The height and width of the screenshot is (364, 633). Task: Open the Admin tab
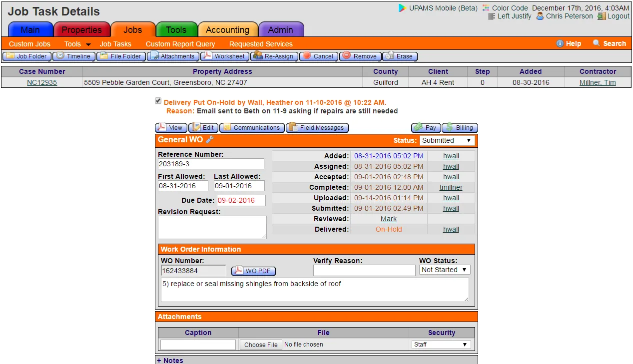click(x=281, y=30)
